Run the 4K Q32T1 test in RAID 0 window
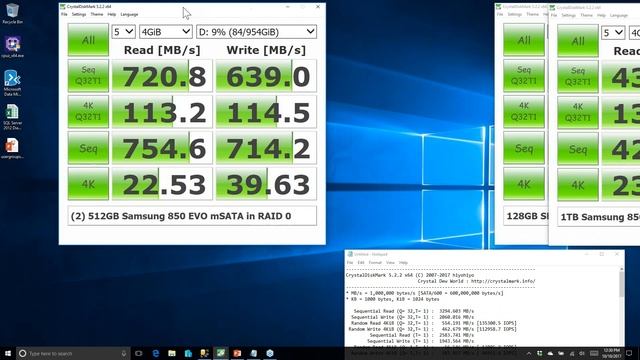This screenshot has height=360, width=640. click(x=88, y=111)
